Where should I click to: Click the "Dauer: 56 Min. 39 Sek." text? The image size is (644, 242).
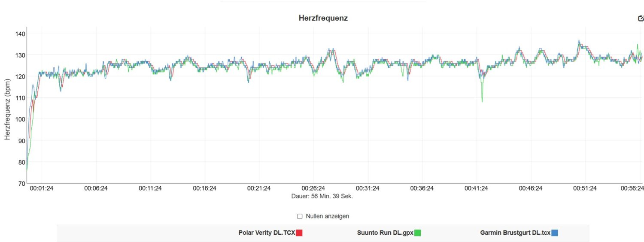coord(322,197)
